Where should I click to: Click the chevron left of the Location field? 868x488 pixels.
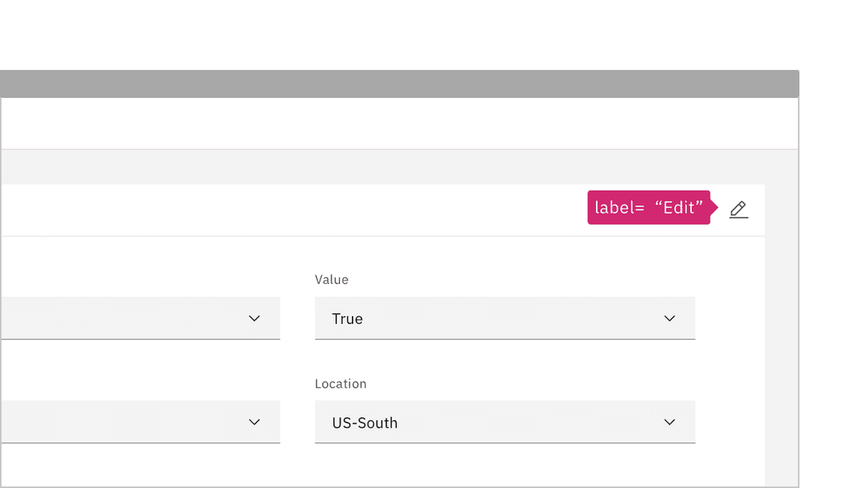254,422
